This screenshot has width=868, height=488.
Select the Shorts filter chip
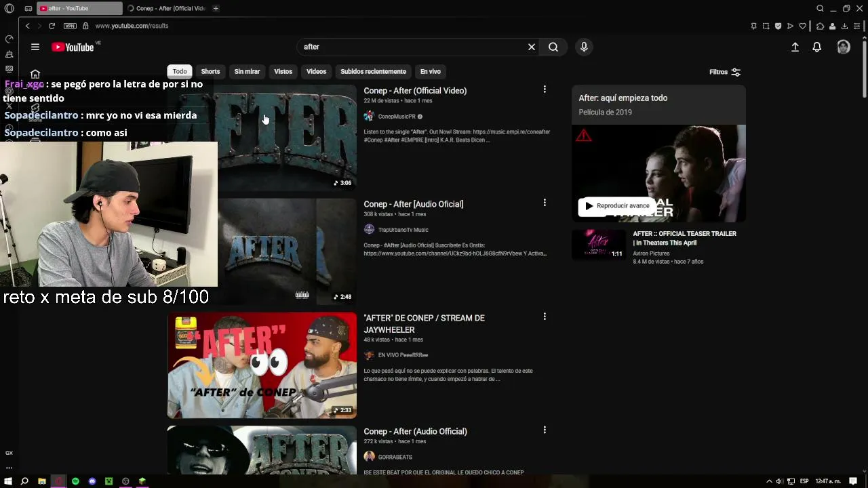point(210,71)
